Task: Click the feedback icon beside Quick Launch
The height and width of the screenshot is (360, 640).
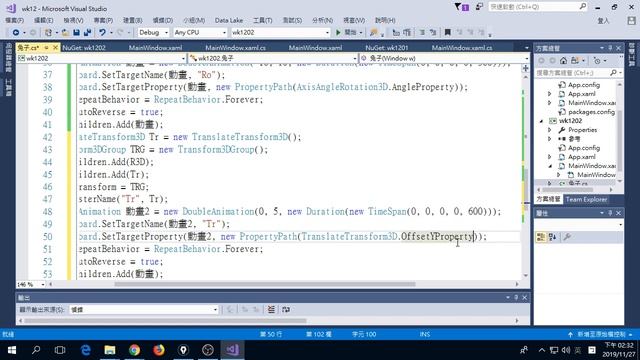Action: point(480,7)
